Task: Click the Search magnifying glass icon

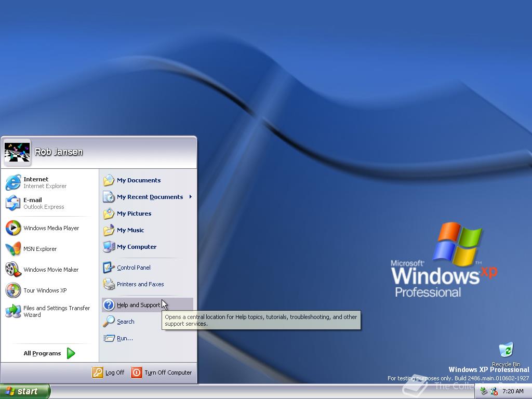Action: click(109, 321)
